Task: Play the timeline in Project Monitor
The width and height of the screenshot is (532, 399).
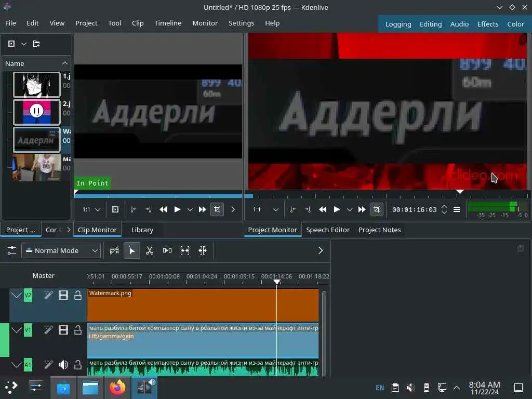Action: (337, 209)
